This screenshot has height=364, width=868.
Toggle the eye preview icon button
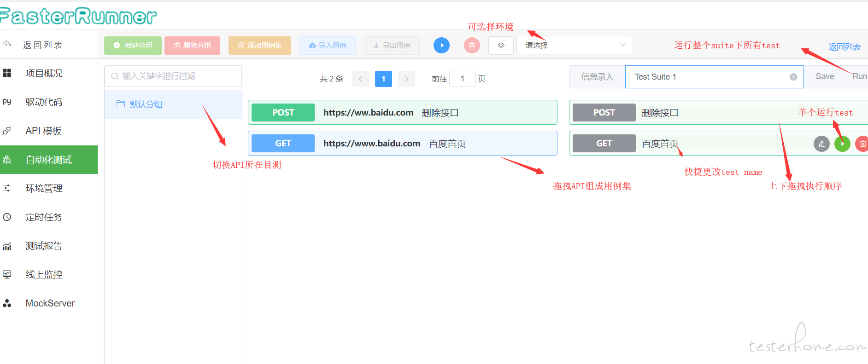point(501,45)
